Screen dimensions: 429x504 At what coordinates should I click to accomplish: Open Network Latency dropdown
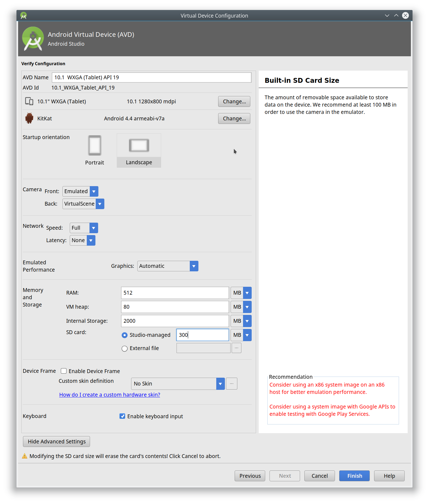pos(82,240)
